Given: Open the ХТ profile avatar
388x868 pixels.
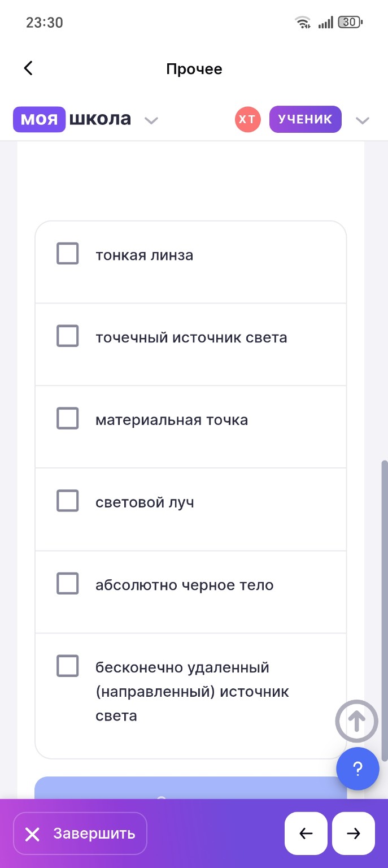Looking at the screenshot, I should pyautogui.click(x=247, y=119).
